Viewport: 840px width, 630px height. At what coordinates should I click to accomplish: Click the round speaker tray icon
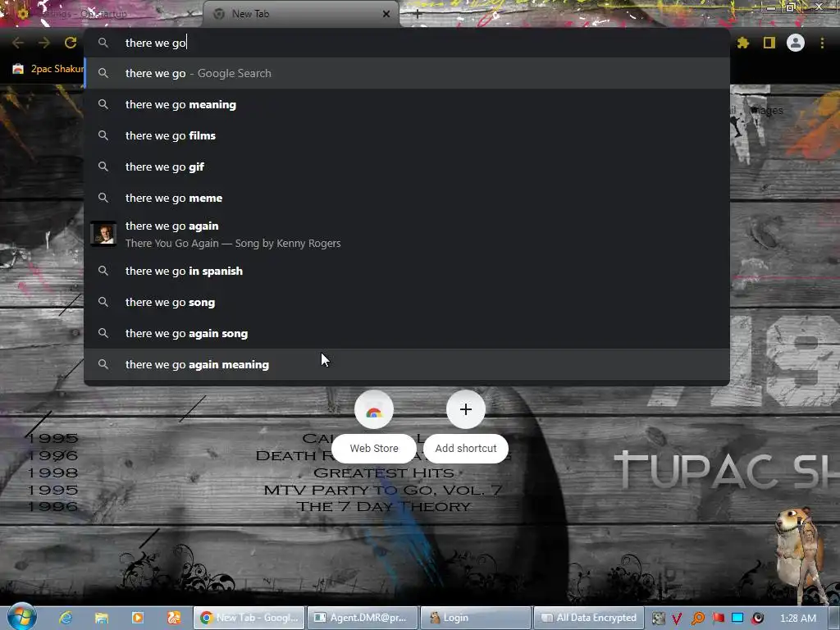click(757, 619)
